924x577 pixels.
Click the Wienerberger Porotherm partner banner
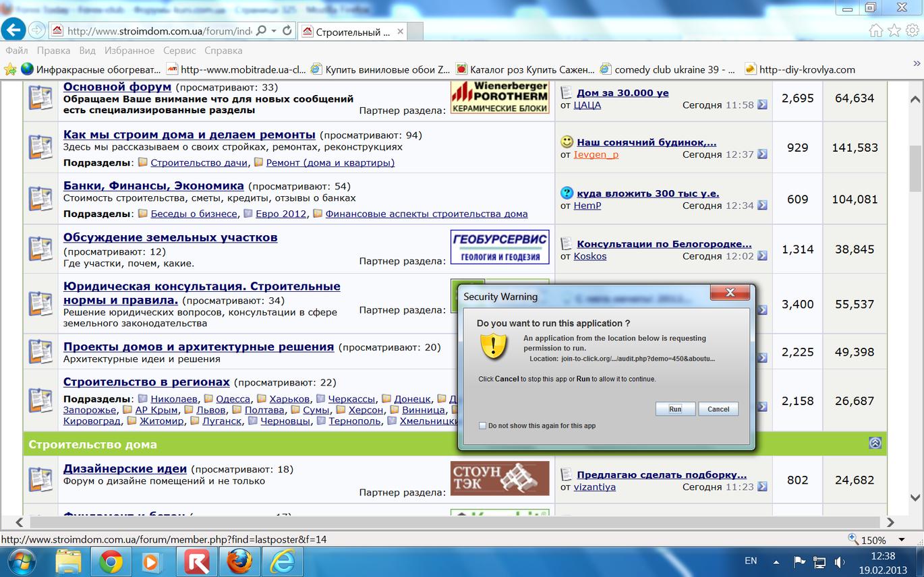tap(500, 97)
